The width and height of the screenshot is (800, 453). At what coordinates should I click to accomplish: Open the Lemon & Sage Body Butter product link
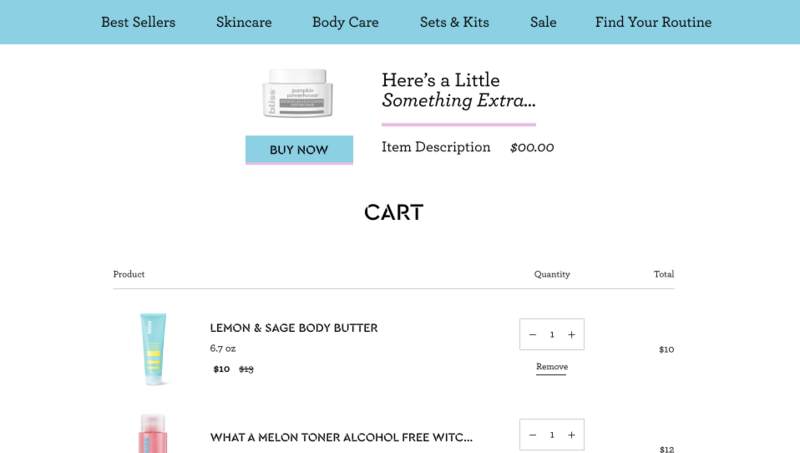pyautogui.click(x=293, y=328)
